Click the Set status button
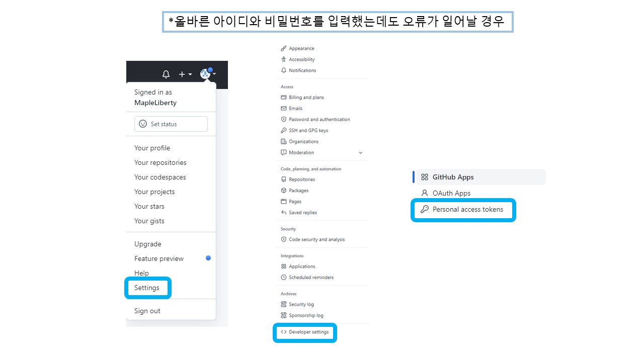Screen dimensions: 644x362 pyautogui.click(x=171, y=124)
